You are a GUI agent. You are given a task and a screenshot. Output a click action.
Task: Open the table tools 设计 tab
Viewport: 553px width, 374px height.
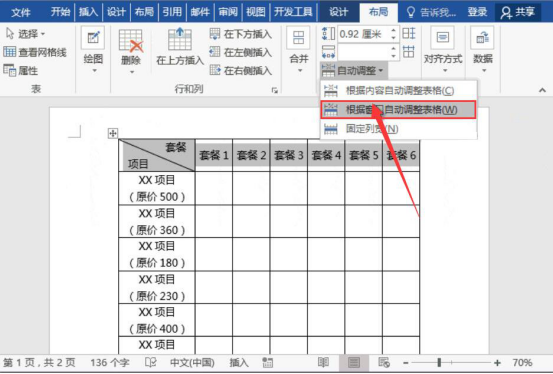(x=339, y=12)
